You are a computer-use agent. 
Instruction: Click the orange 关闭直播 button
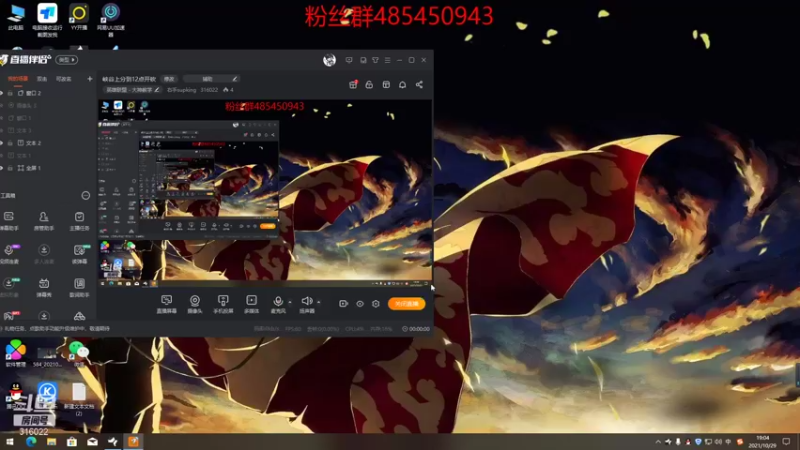click(407, 304)
